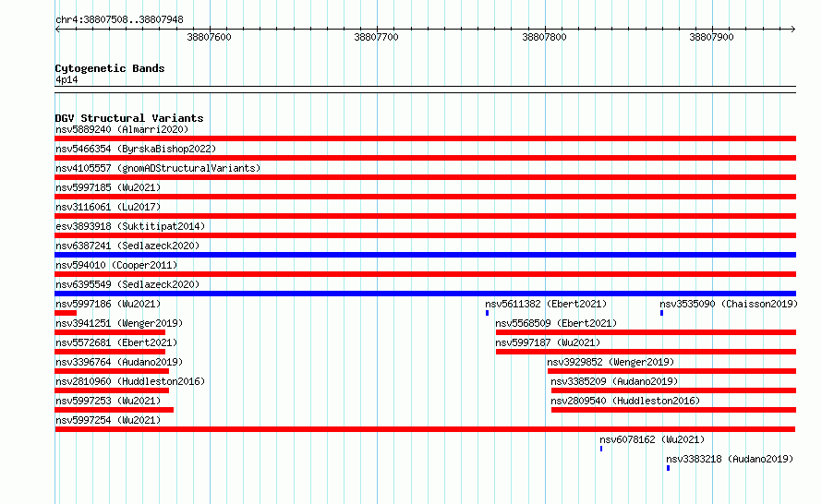Select esv3893918 (Suktitipat2014) label
The height and width of the screenshot is (504, 822).
tap(130, 226)
